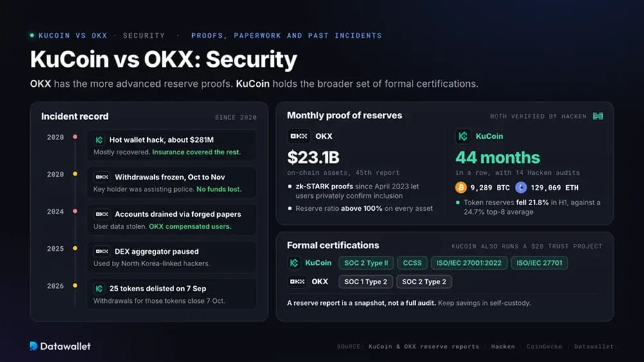Click 'Withdrawals frozen, Oct to Nov' text
This screenshot has width=644, height=362.
tap(170, 177)
